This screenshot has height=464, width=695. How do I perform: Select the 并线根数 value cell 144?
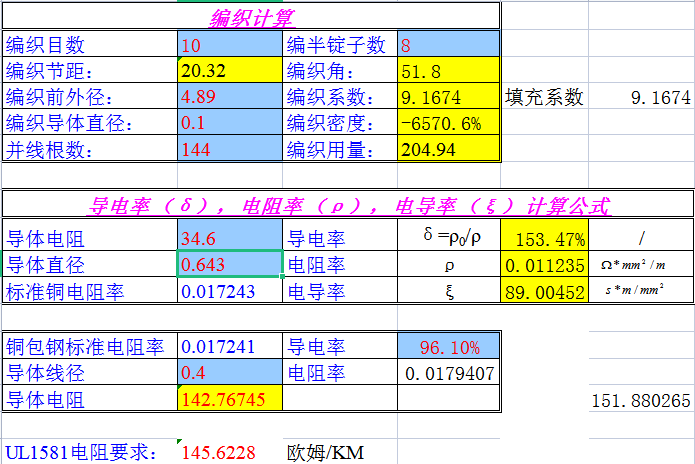pos(229,150)
